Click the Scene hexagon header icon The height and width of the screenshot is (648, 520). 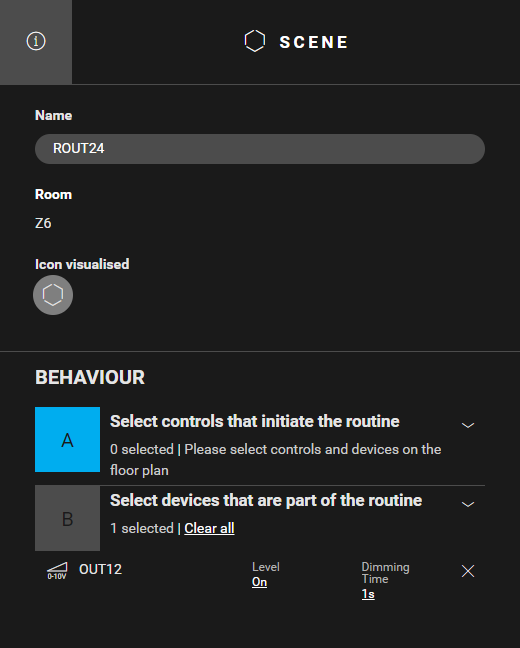tap(255, 41)
